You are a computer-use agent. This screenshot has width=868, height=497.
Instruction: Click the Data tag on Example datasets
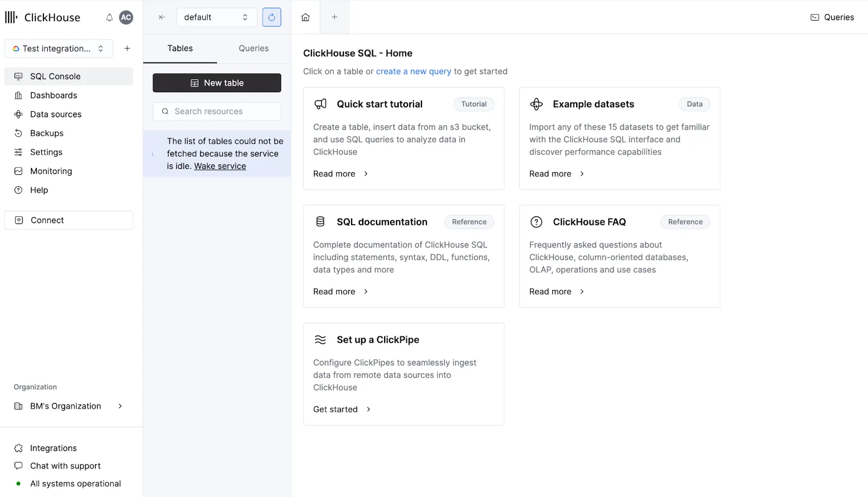(x=694, y=104)
